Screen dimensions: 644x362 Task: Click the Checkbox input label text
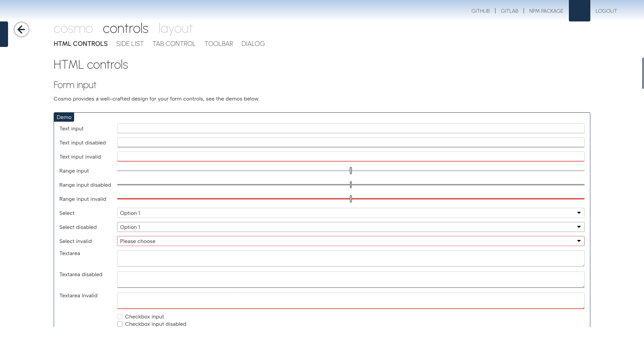coord(145,316)
